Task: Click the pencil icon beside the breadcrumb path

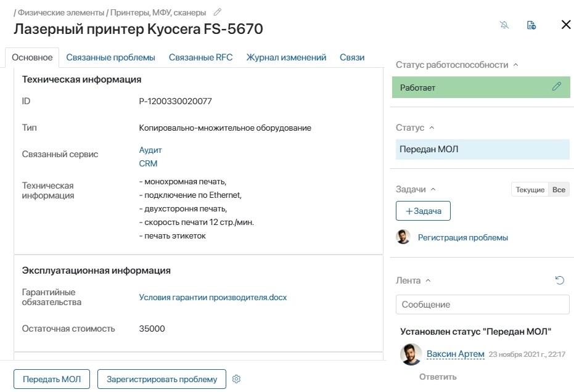Action: point(218,12)
